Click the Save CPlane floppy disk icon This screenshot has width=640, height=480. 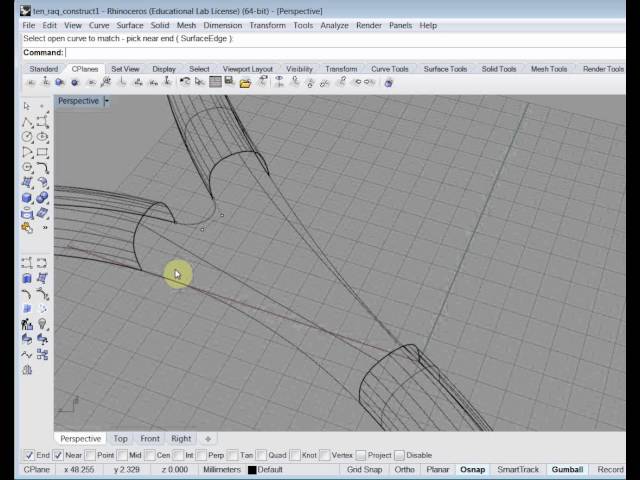click(x=229, y=82)
